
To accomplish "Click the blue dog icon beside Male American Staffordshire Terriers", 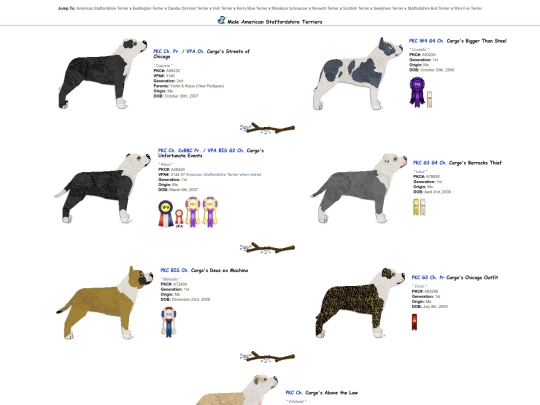I will click(221, 20).
